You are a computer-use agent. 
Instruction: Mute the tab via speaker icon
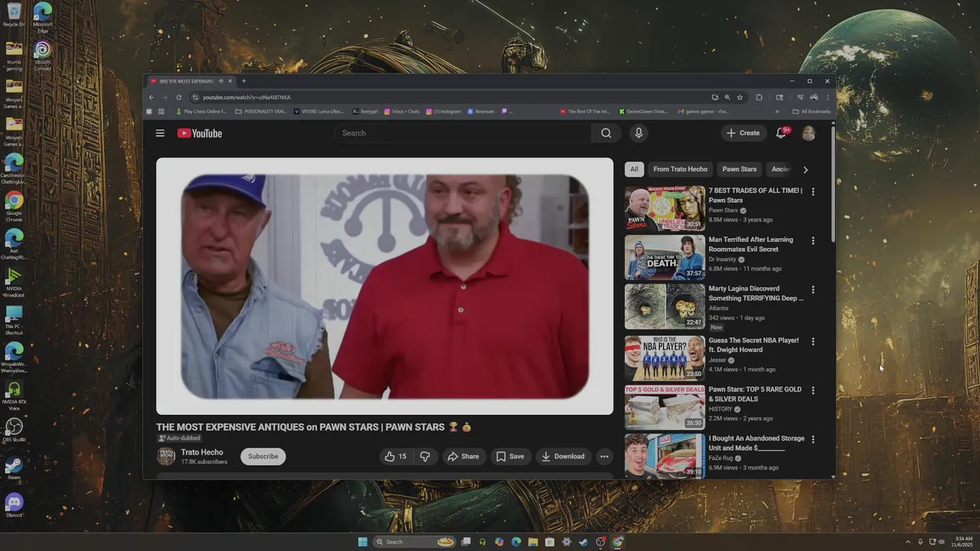pyautogui.click(x=220, y=81)
